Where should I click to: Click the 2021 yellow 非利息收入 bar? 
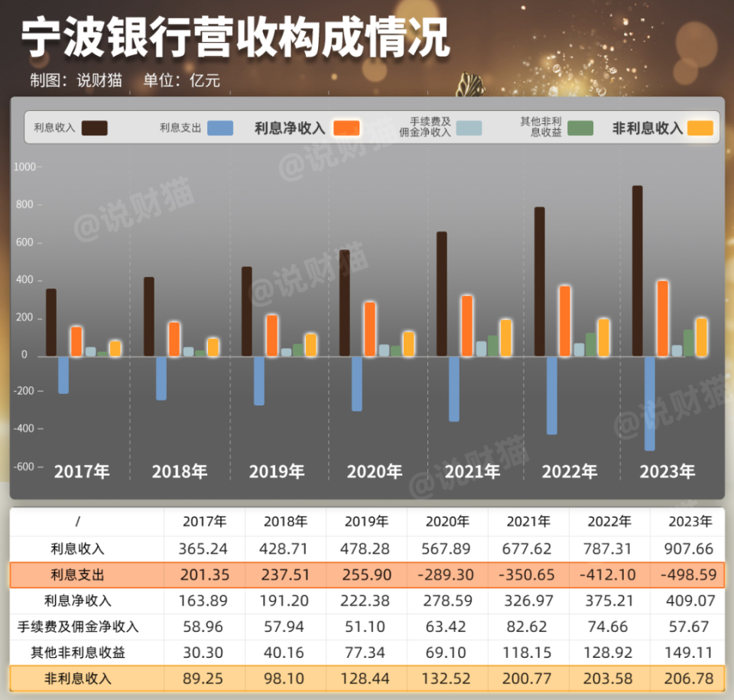tap(506, 338)
